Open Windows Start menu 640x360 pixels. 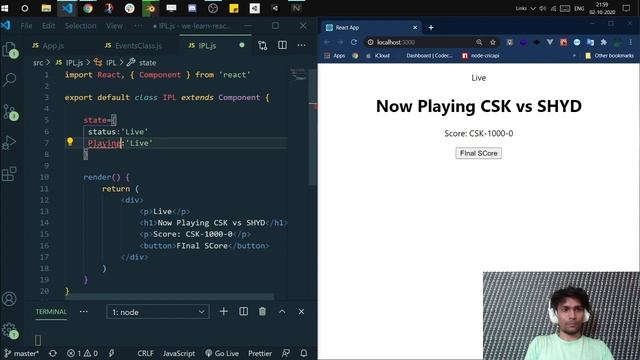(x=4, y=8)
